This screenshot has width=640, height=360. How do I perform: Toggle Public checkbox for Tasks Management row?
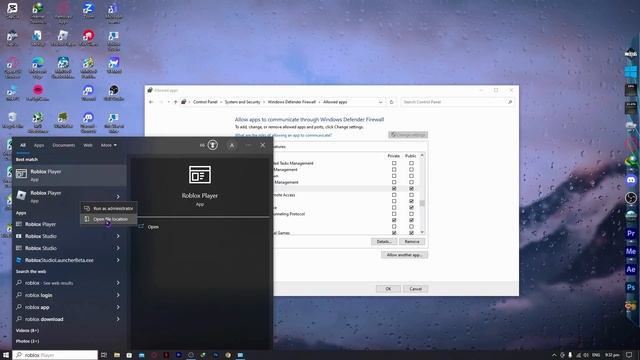411,163
